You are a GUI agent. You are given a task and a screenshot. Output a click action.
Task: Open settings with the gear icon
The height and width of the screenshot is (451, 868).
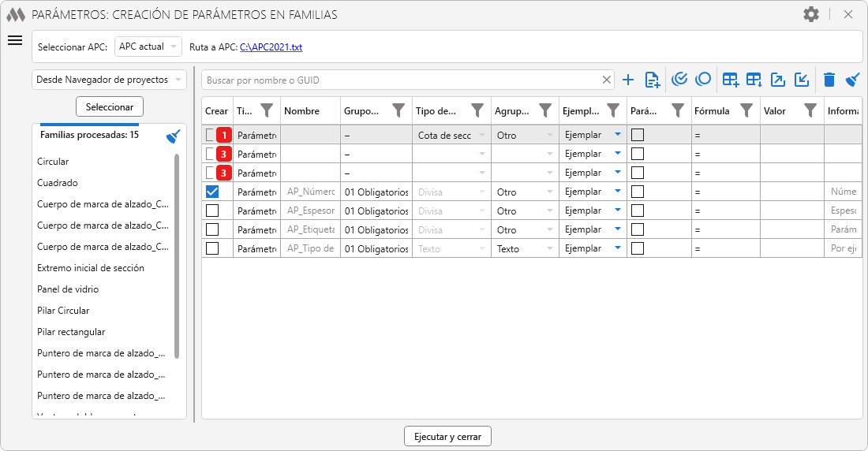[810, 14]
